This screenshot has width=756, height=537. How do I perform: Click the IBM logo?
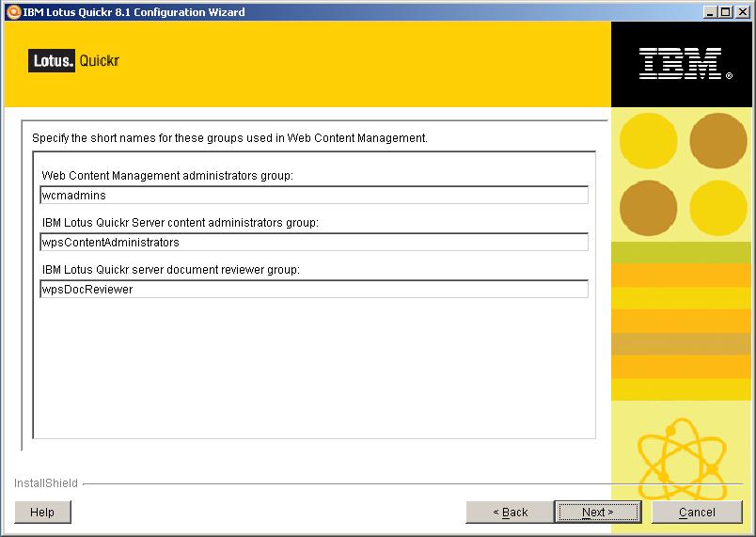[x=685, y=63]
